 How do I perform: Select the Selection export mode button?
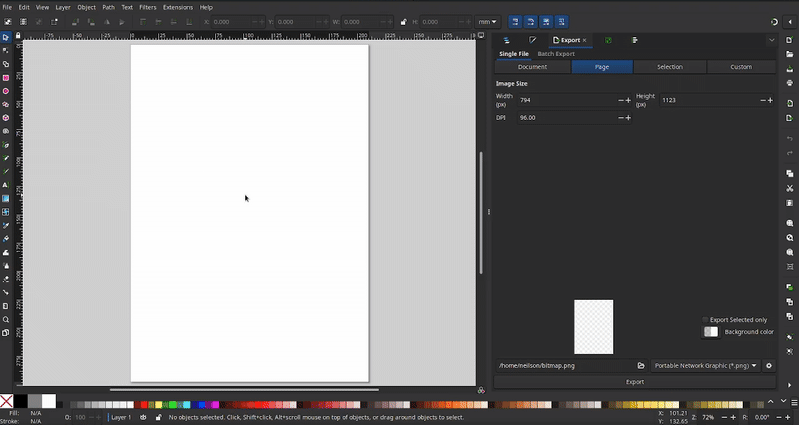670,67
